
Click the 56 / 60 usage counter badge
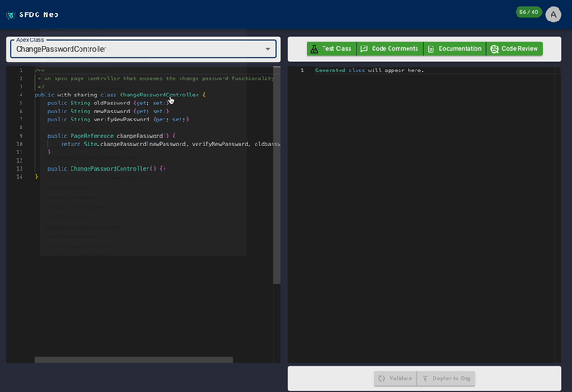(x=528, y=13)
